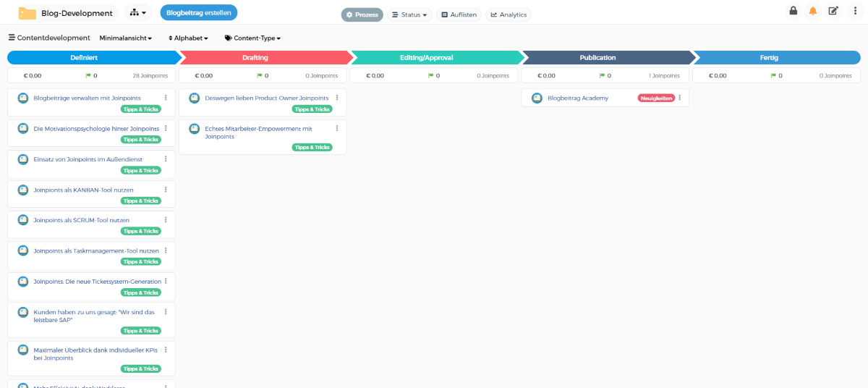Open options menu of 'Ticketsystem-Generation' card

tap(166, 282)
